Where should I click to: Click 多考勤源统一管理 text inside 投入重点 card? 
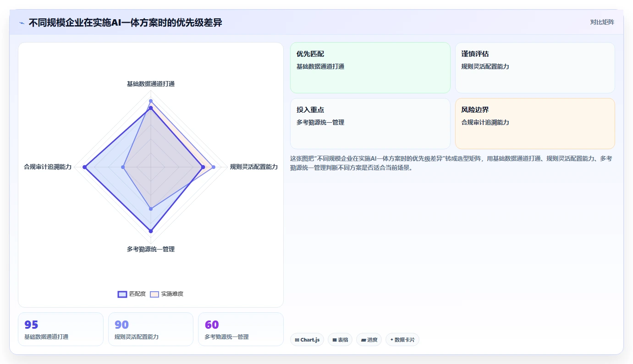[320, 122]
